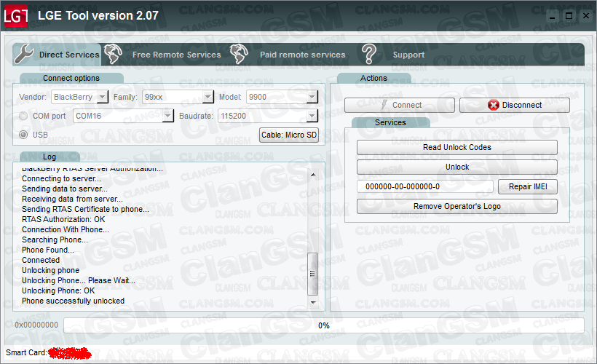The width and height of the screenshot is (597, 364).
Task: Click the Unlock button
Action: [457, 167]
